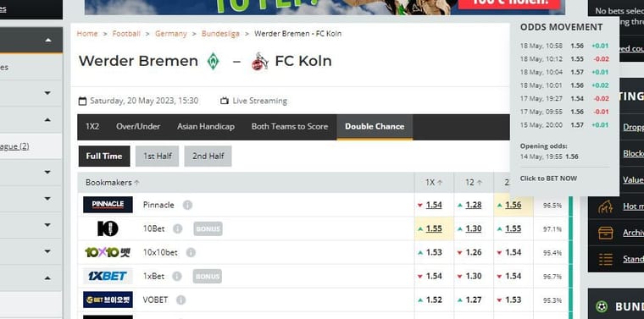Open the Pinnacle bookmaker logo
644x319 pixels.
coord(108,205)
